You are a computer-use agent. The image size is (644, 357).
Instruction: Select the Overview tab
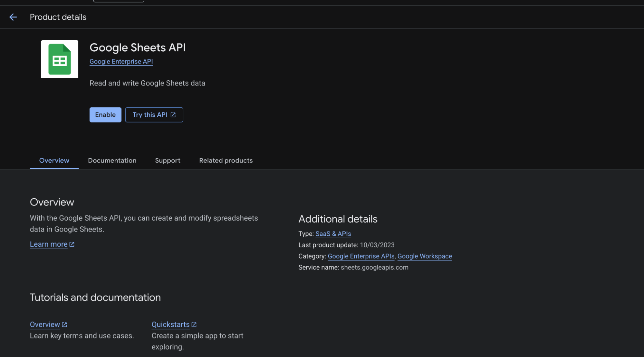click(54, 161)
